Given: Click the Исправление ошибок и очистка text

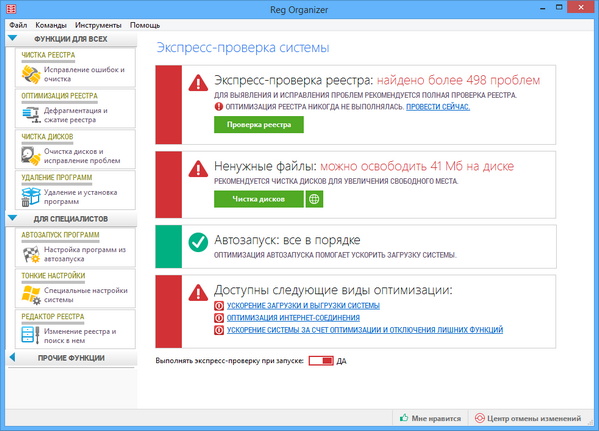Looking at the screenshot, I should [x=84, y=74].
